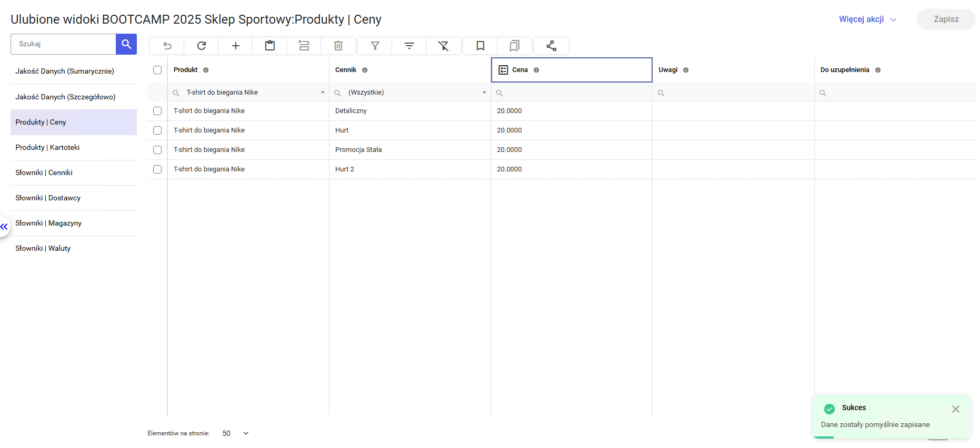Click the refresh icon in the toolbar
Screen dimensions: 980x448
pos(201,46)
